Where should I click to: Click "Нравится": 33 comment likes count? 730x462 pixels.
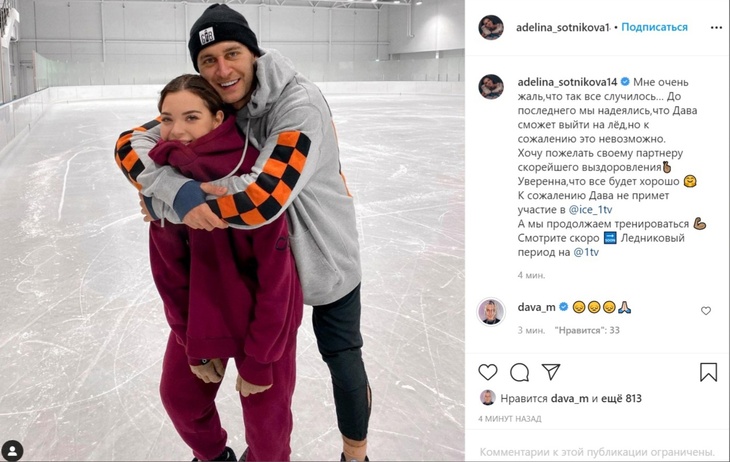tap(587, 330)
